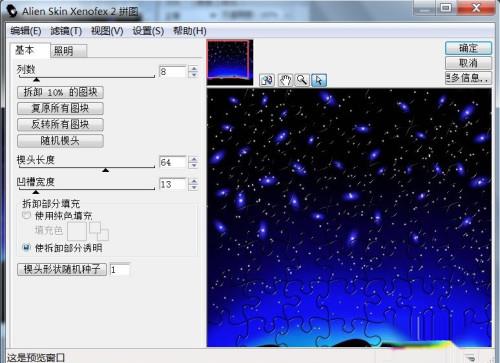Increase 列数 value with the up arrow
Screen dimensions: 500x363
[193, 68]
